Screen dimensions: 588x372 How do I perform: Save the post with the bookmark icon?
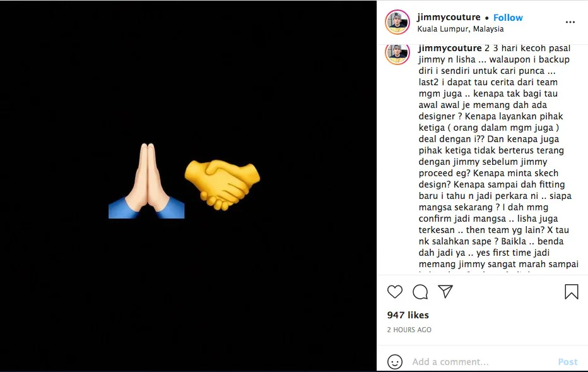571,292
